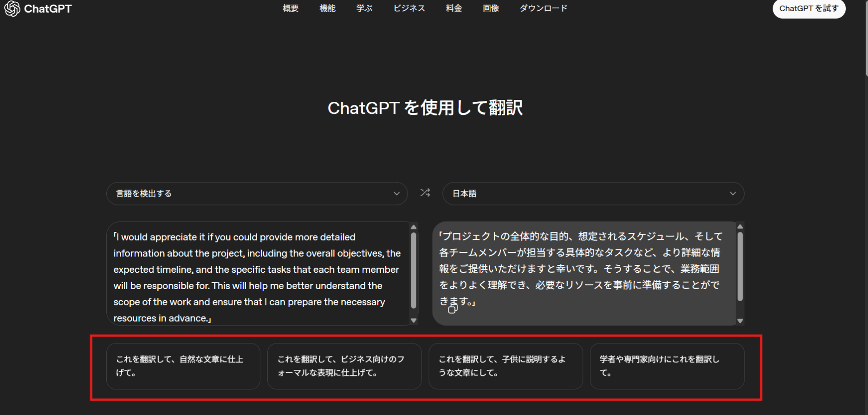
Task: Click the translation panel scroll-down arrow
Action: tap(740, 321)
